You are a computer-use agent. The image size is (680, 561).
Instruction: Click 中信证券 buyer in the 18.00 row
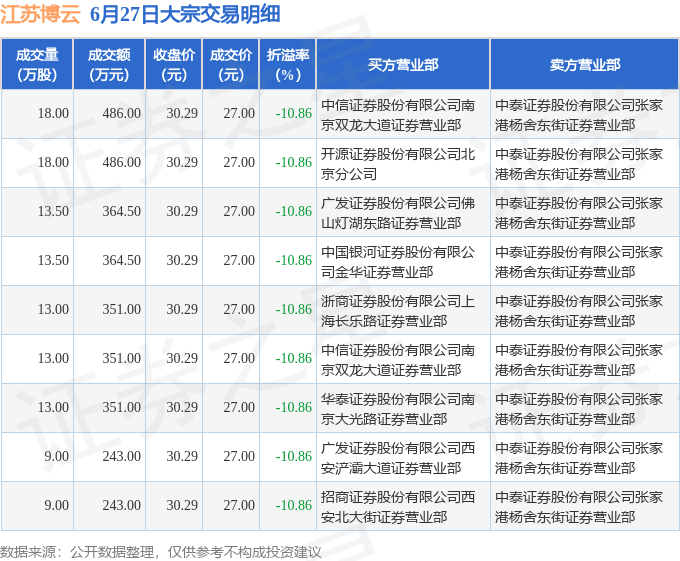(x=398, y=114)
